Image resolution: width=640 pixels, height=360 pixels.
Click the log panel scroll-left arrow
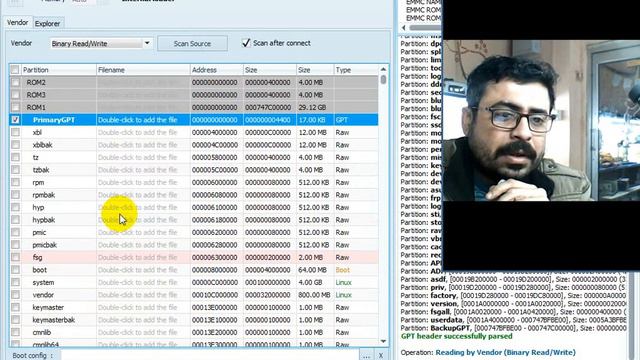coord(404,28)
